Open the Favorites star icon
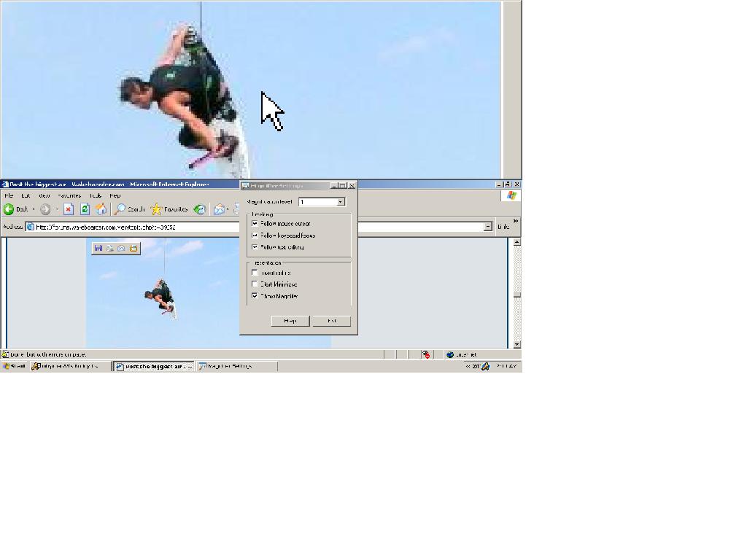This screenshot has height=560, width=747. pyautogui.click(x=156, y=209)
